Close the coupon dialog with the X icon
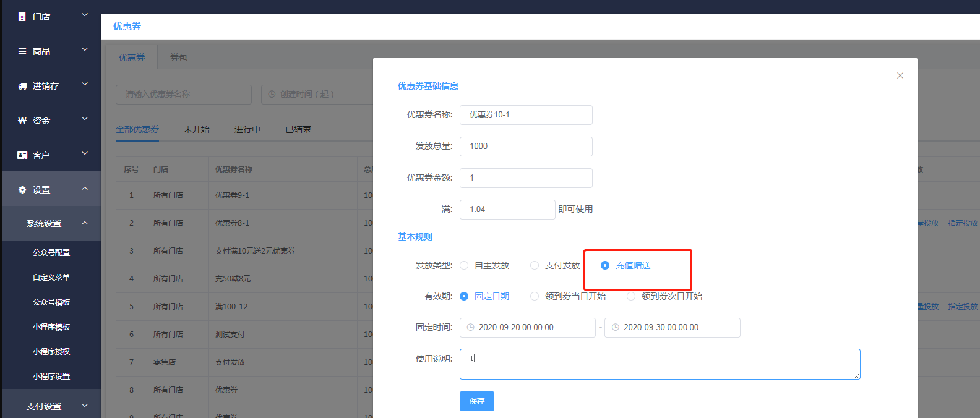Screen dimensions: 980x418 [x=900, y=75]
